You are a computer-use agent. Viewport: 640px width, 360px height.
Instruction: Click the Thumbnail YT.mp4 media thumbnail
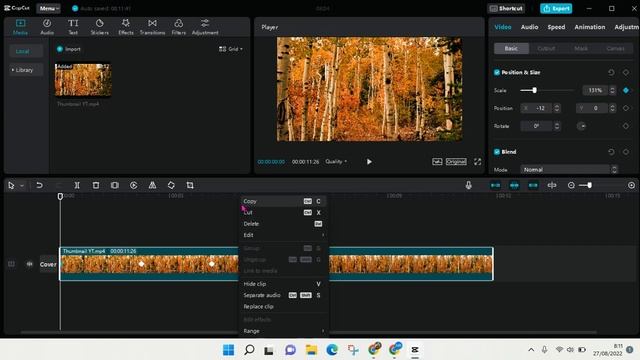click(83, 80)
